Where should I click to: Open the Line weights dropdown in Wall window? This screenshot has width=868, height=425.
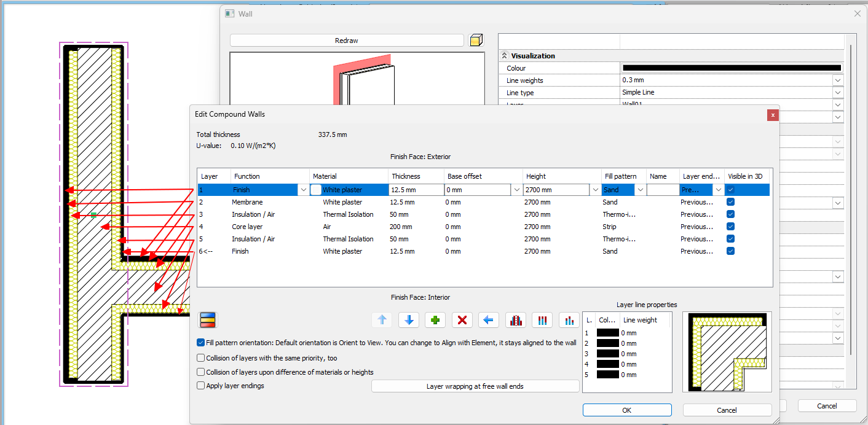click(x=837, y=80)
